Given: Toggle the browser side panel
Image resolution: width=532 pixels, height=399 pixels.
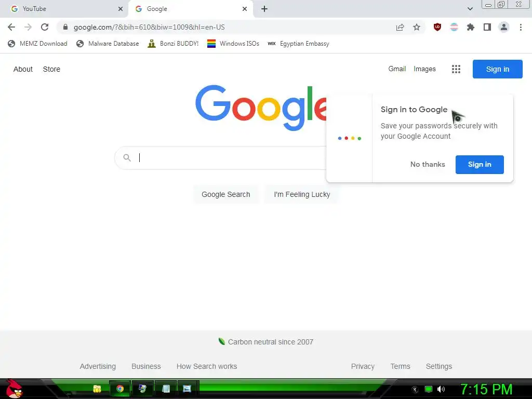Looking at the screenshot, I should (x=487, y=27).
